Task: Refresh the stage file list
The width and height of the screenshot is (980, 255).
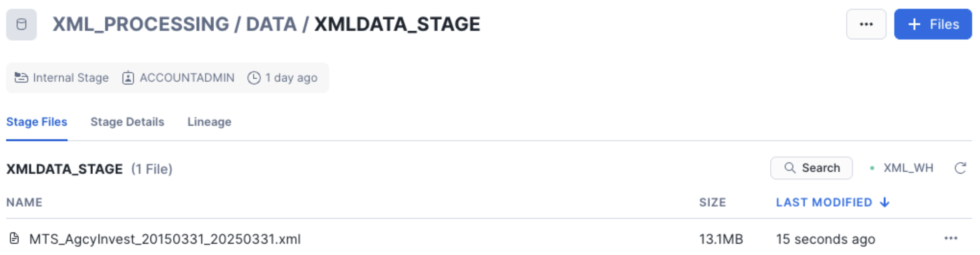Action: click(x=960, y=168)
